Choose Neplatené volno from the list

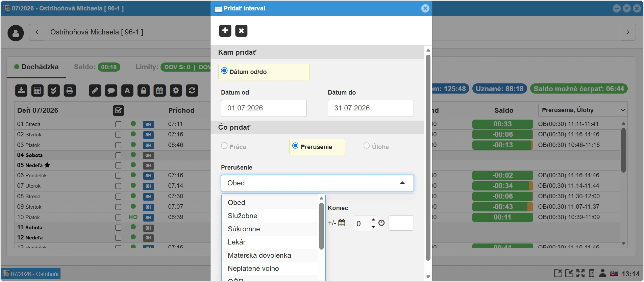coord(270,268)
